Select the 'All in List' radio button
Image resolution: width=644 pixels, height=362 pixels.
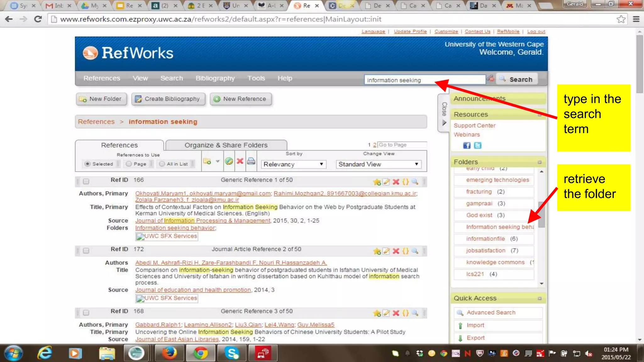[x=162, y=164]
